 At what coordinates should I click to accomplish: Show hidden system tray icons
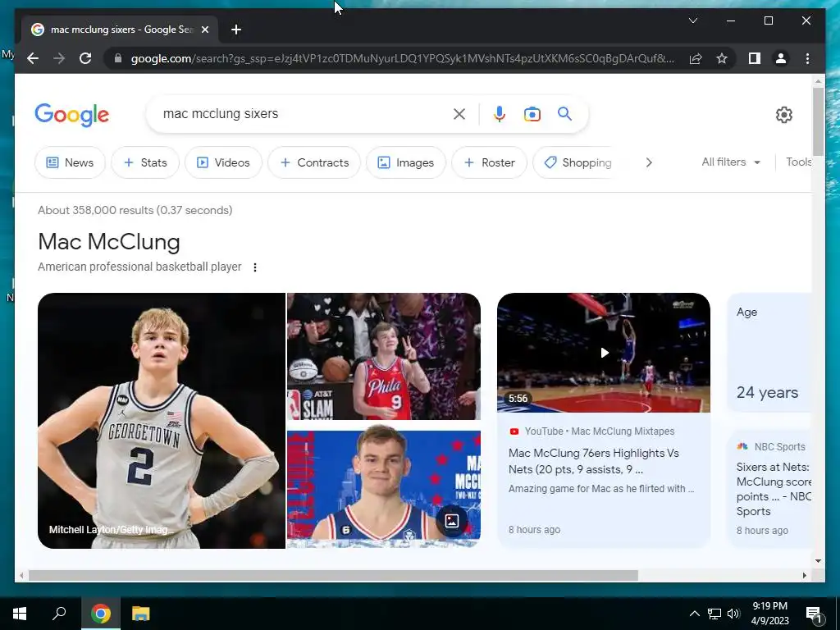[694, 614]
